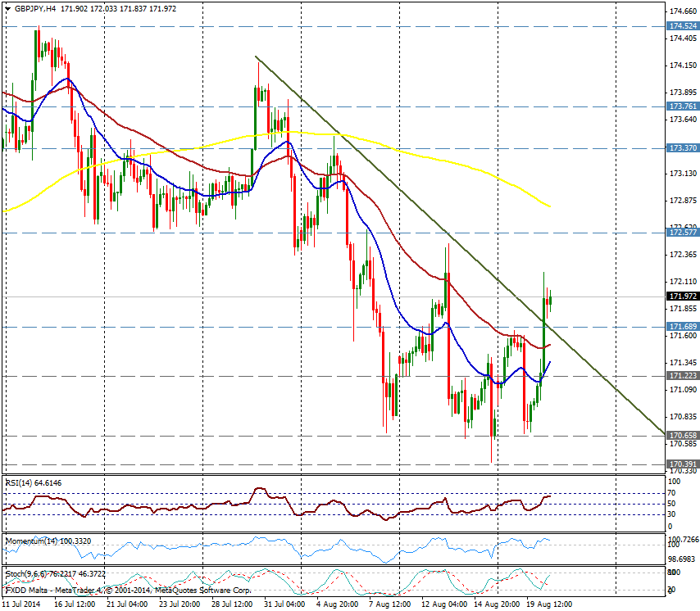Select the 171.223 support level label
The width and height of the screenshot is (700, 611).
[x=683, y=375]
